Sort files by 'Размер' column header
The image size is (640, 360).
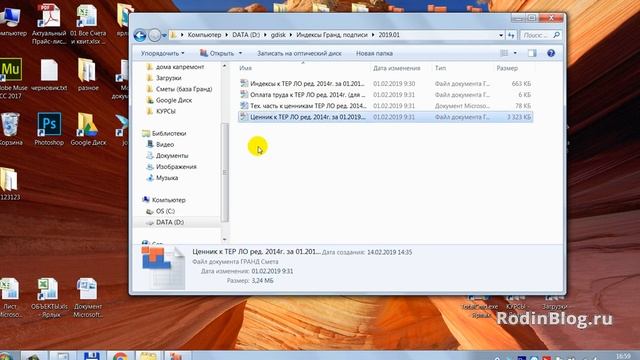pos(507,68)
